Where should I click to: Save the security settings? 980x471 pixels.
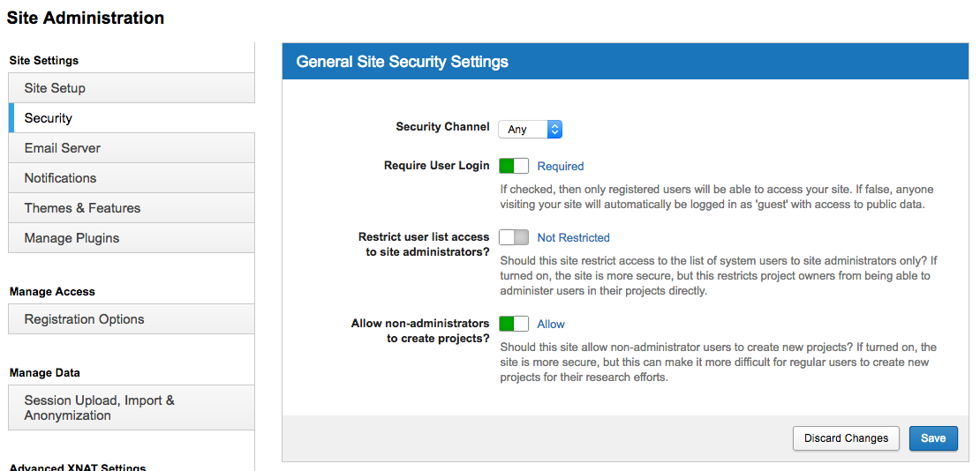pyautogui.click(x=933, y=438)
